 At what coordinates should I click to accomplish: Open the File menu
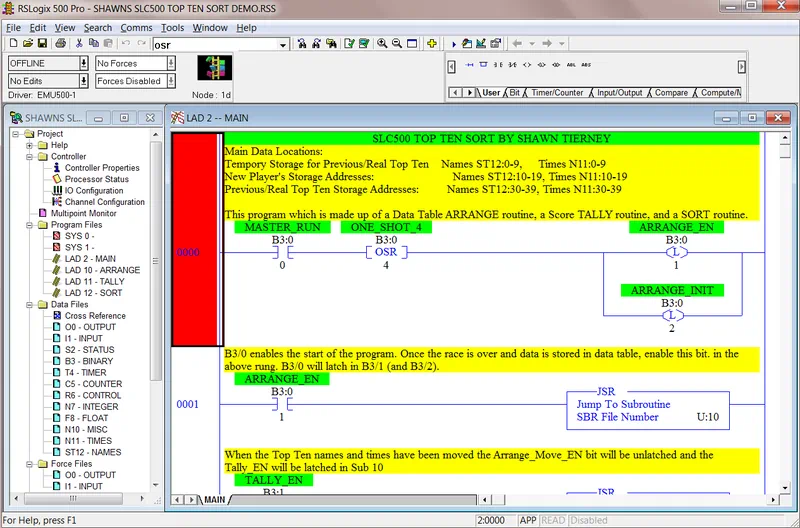[x=13, y=28]
